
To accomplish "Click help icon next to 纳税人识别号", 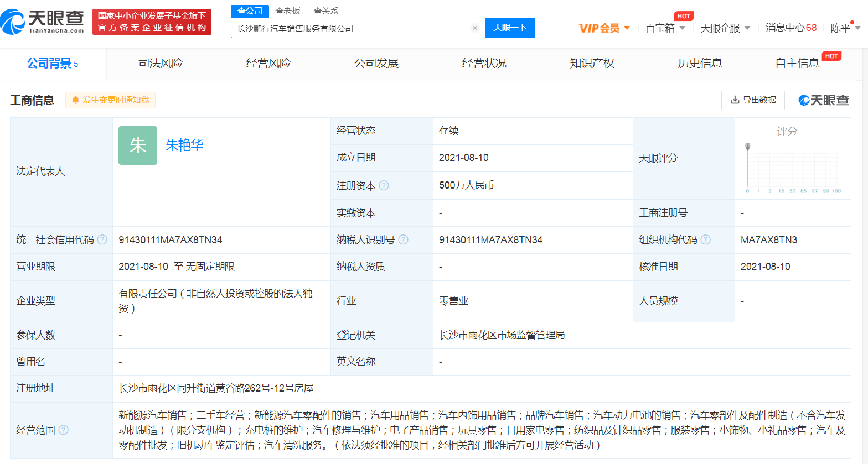I will pos(404,240).
